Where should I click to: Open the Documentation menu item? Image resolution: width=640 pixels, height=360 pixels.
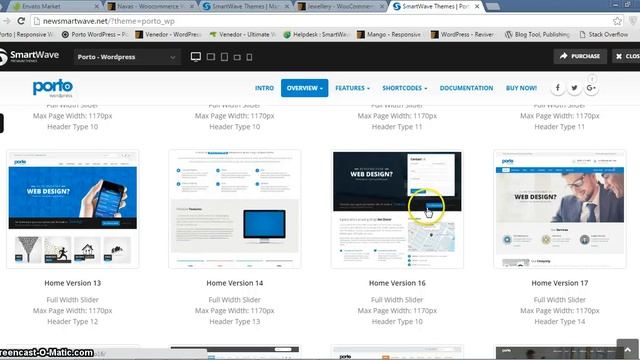[x=466, y=88]
